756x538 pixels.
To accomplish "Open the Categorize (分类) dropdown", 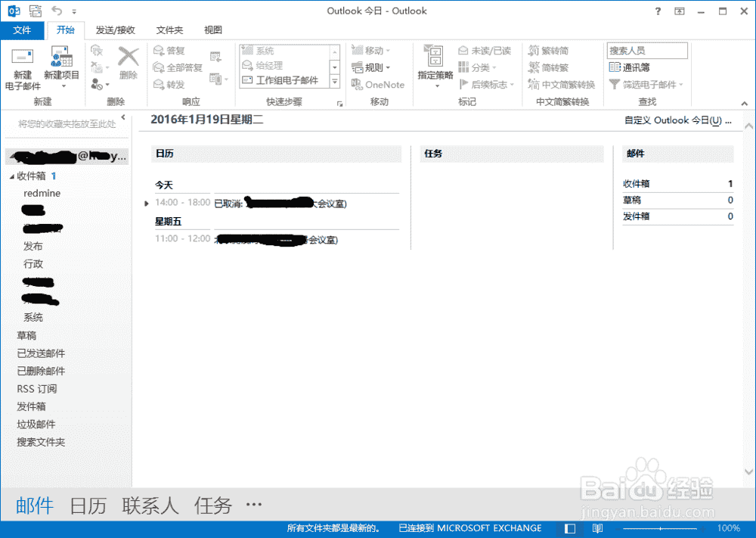I will click(477, 67).
